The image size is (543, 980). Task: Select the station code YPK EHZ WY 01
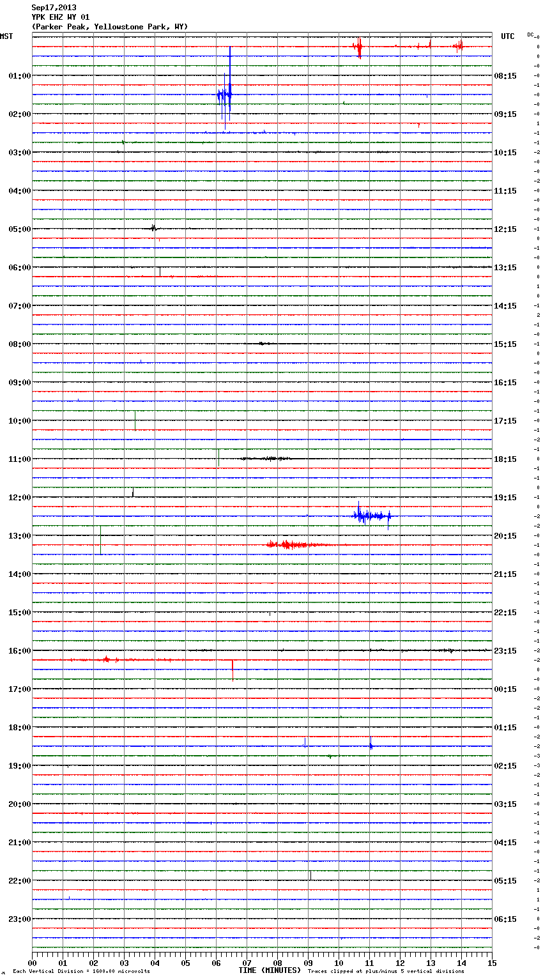click(61, 17)
